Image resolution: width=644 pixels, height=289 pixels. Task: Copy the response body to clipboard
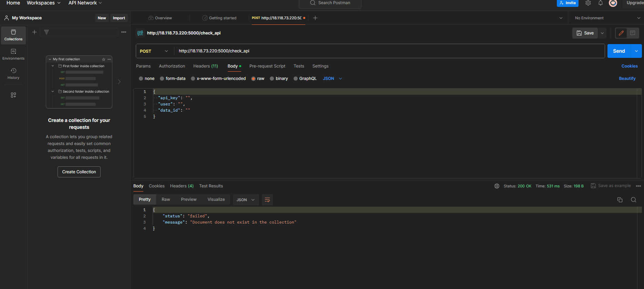pos(620,200)
